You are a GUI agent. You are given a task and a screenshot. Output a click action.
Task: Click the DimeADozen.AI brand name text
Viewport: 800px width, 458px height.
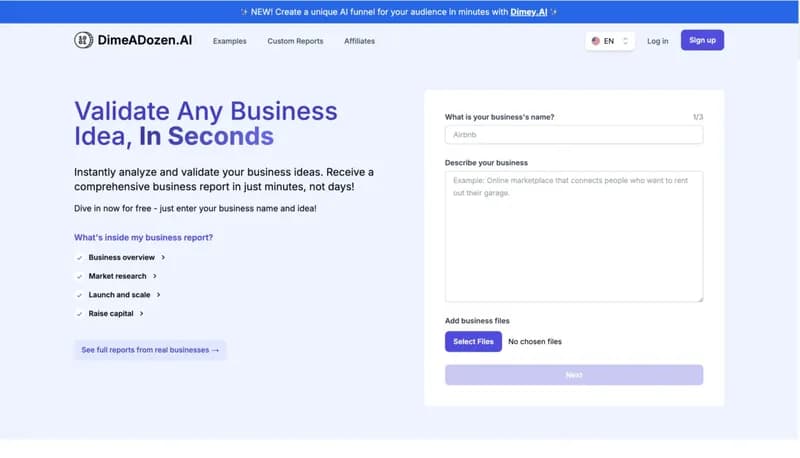(145, 40)
